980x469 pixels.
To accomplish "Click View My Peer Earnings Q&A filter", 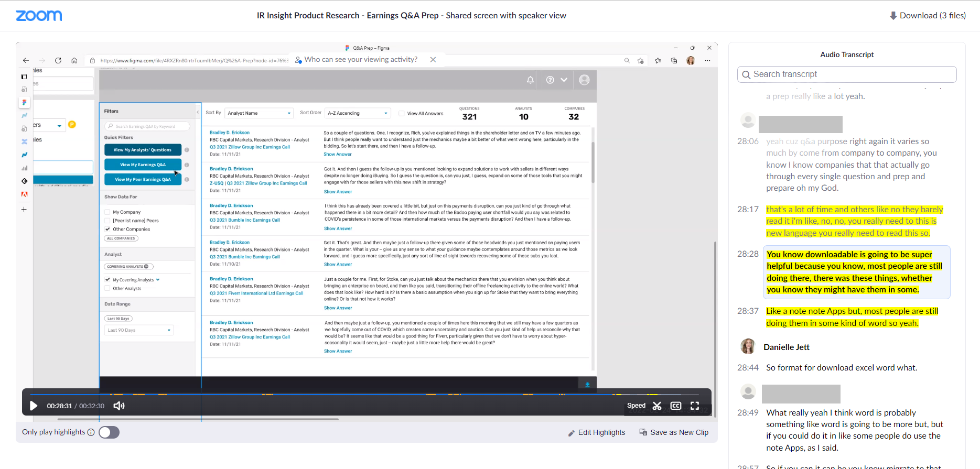I will tap(143, 179).
